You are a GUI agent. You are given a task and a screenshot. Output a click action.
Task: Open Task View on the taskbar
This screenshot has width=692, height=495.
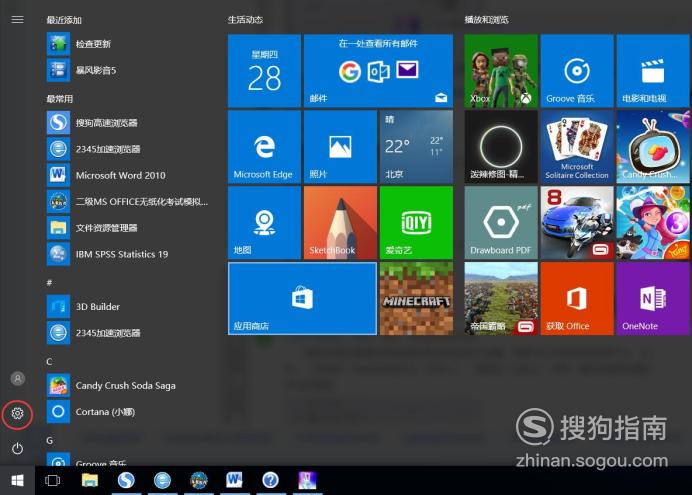click(53, 480)
